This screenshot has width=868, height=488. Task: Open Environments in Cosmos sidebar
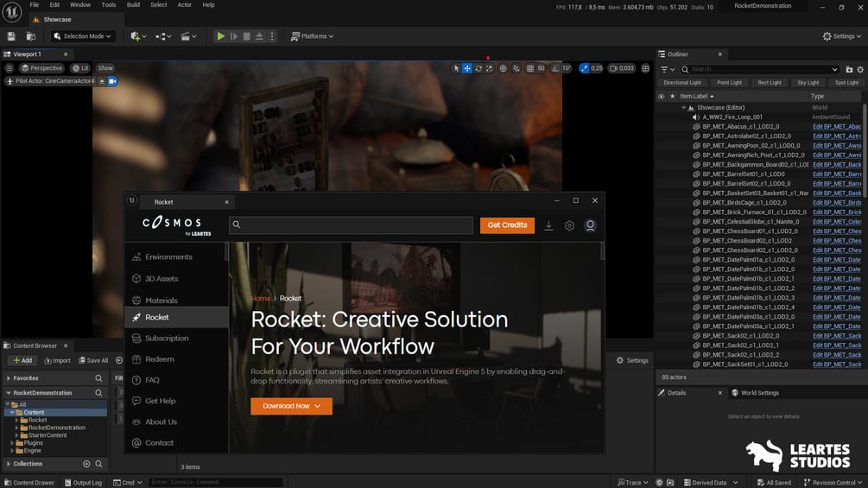168,257
